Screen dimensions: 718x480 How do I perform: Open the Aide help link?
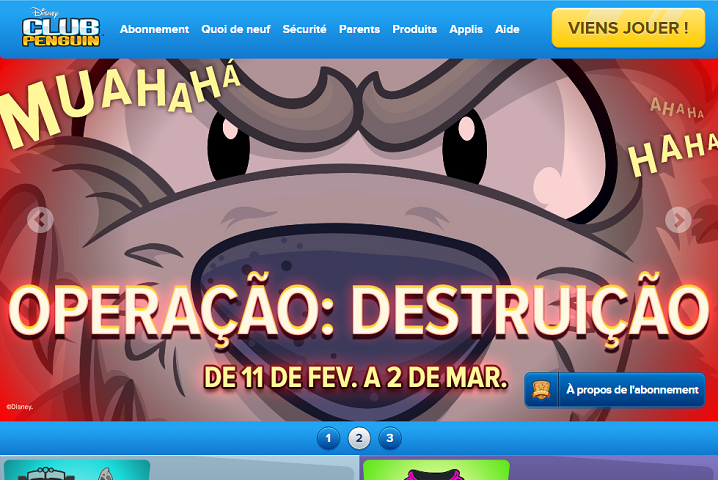pyautogui.click(x=507, y=29)
